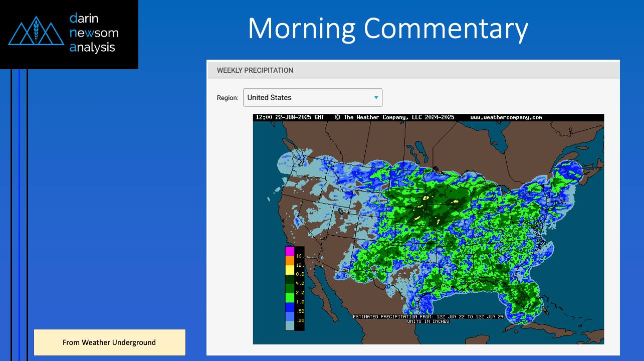Screen dimensions: 644x361
Task: Click the pale gray-blue bottom legend swatch
Action: 290,325
